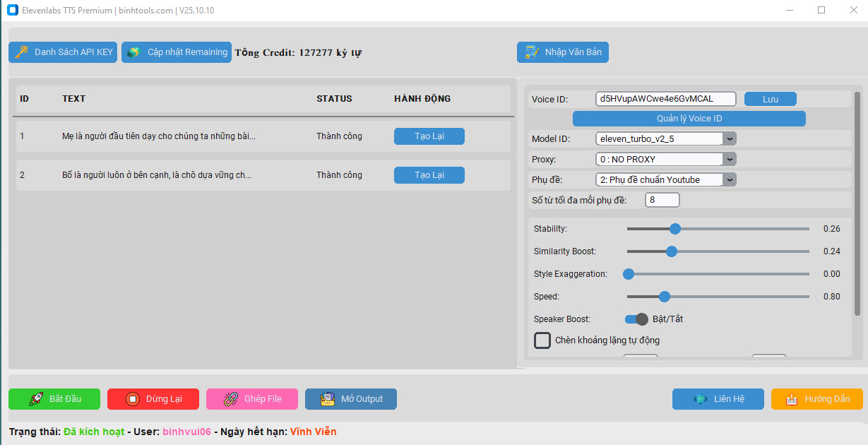
Task: Click inside the Voice ID input field
Action: coord(664,98)
